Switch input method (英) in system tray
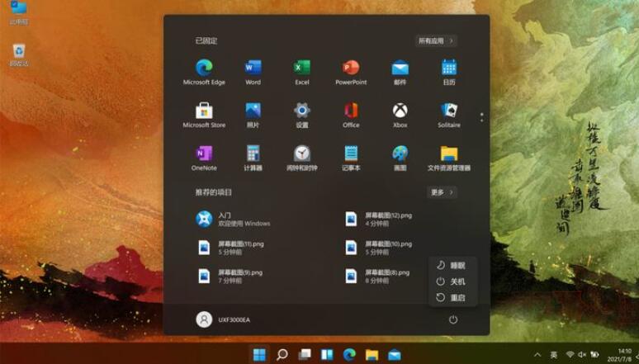Image resolution: width=639 pixels, height=364 pixels. click(553, 355)
